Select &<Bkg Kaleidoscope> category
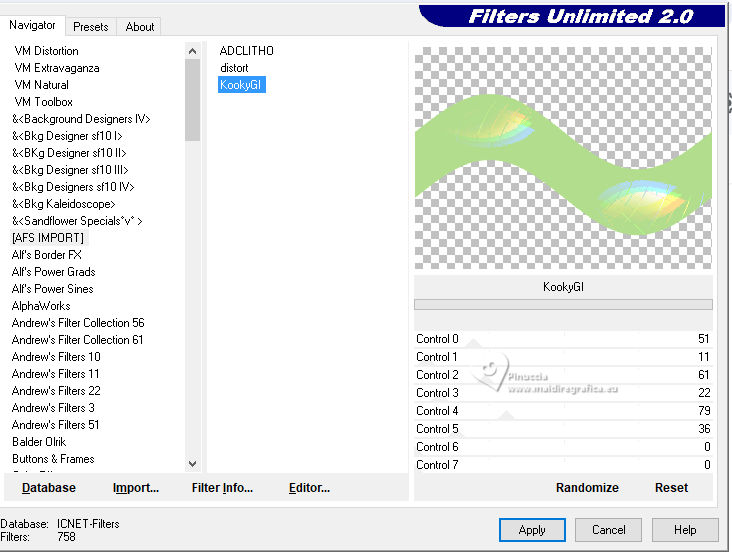 coord(63,204)
